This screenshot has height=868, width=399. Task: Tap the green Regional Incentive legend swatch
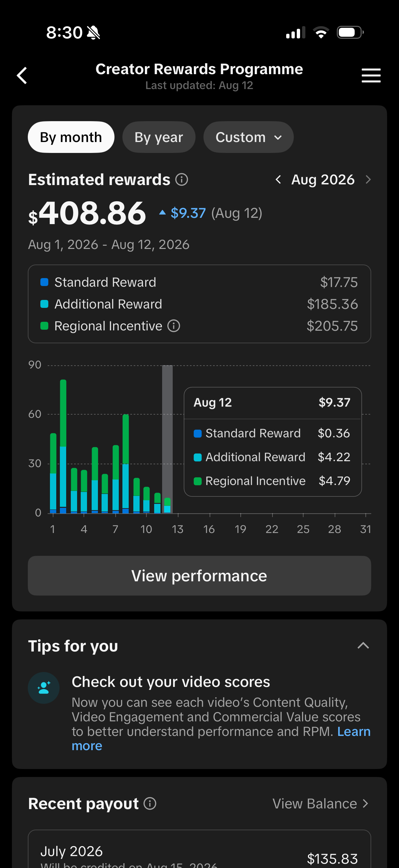44,326
